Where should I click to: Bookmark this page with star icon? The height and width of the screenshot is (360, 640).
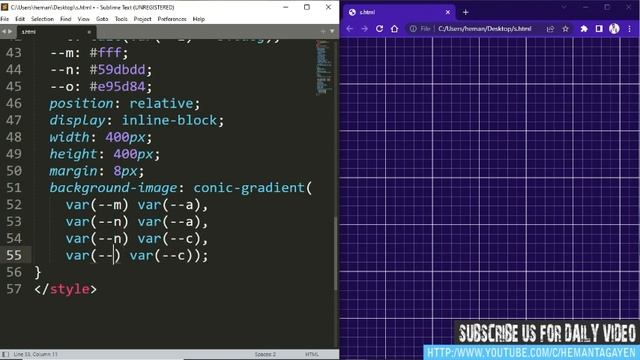pyautogui.click(x=565, y=29)
